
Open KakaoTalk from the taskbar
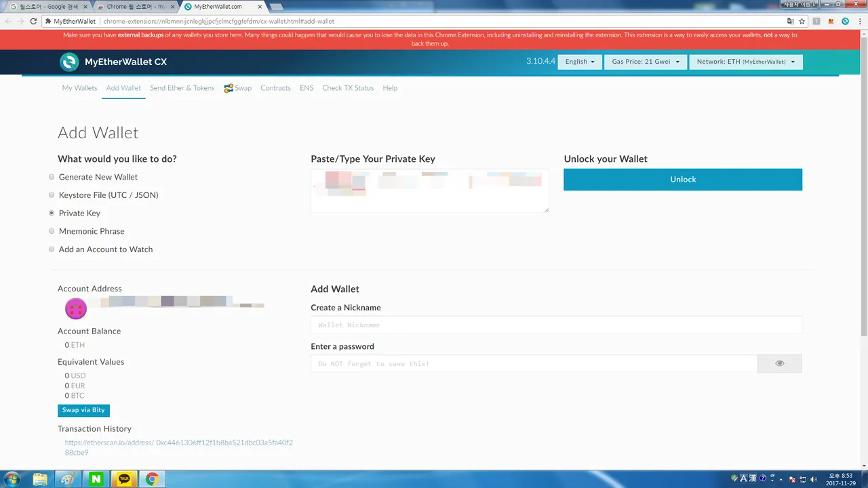[x=124, y=479]
